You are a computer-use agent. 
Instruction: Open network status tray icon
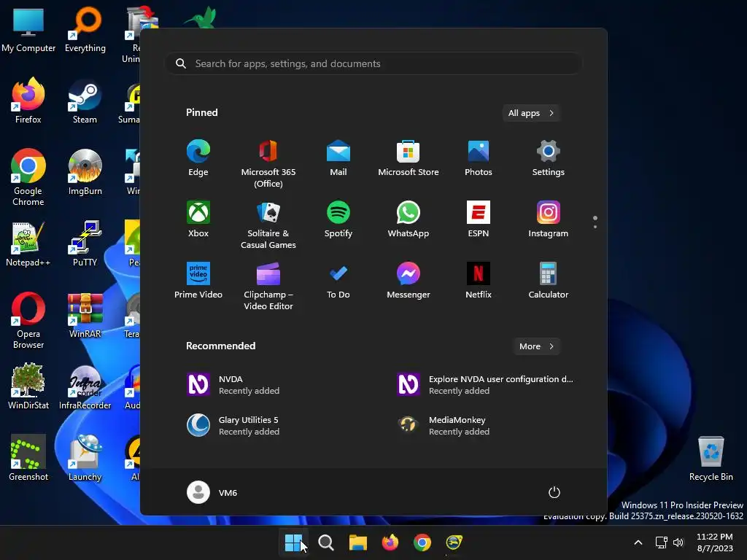tap(661, 542)
